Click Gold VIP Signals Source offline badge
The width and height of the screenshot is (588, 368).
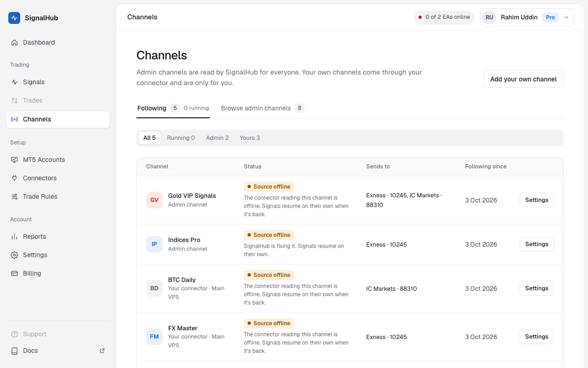269,187
